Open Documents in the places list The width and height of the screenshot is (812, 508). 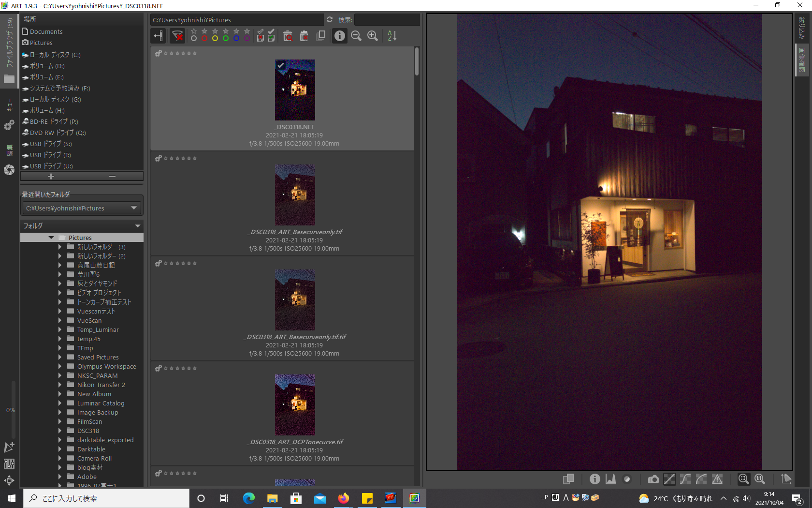(46, 31)
